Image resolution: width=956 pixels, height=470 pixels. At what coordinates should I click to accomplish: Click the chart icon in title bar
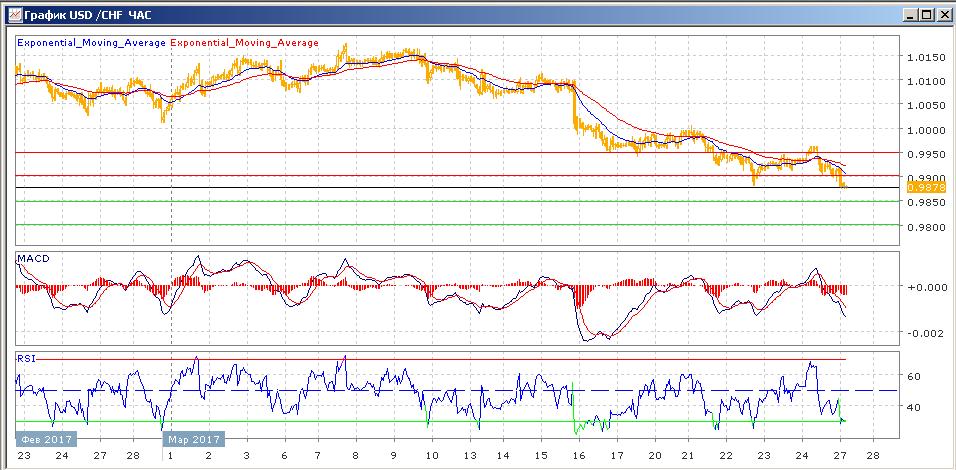point(13,14)
